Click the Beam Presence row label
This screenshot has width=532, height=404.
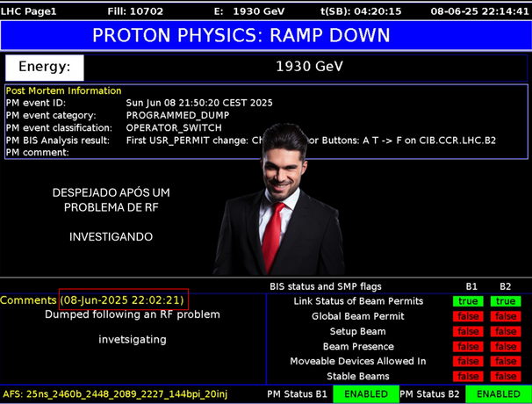pyautogui.click(x=358, y=346)
